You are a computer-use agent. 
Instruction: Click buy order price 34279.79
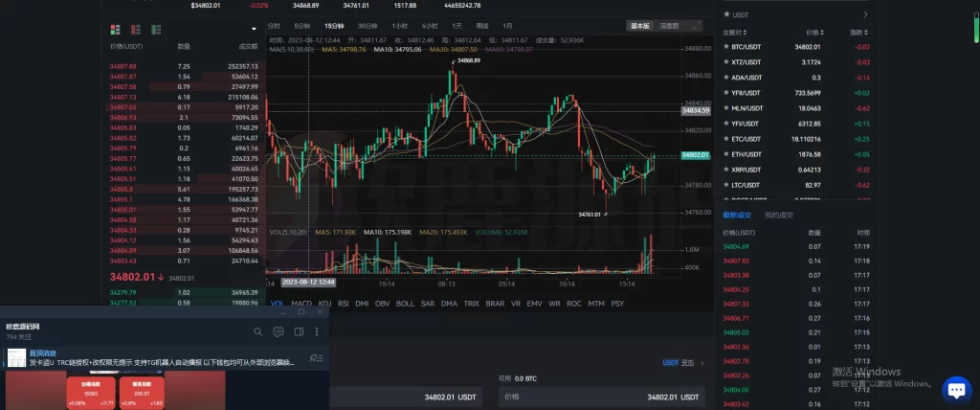[122, 292]
